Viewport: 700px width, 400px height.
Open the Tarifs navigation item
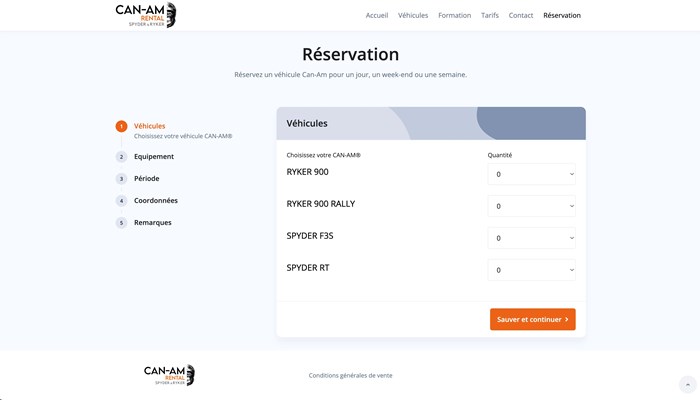(490, 15)
